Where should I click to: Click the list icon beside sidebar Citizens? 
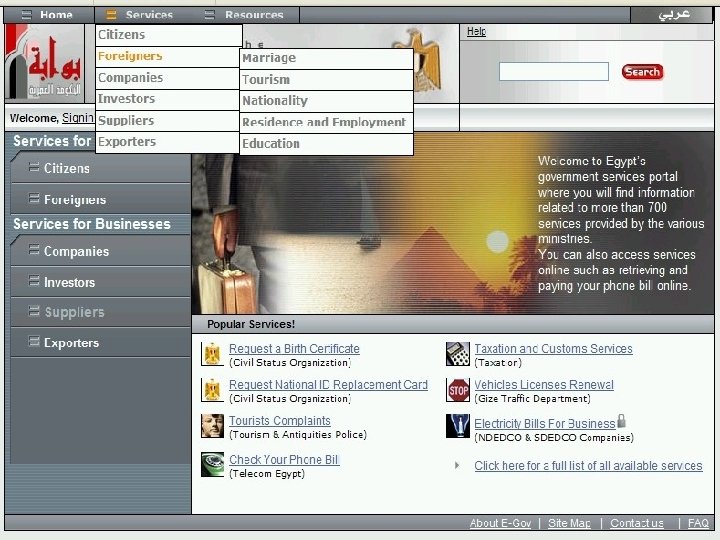click(x=34, y=167)
